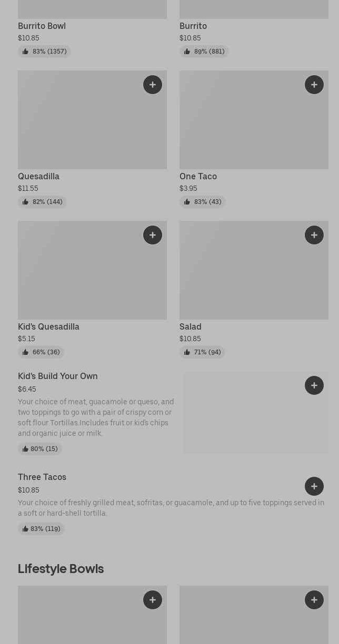339x644 pixels.
Task: Add Kid's Quesadilla with plus icon
Action: [x=153, y=235]
